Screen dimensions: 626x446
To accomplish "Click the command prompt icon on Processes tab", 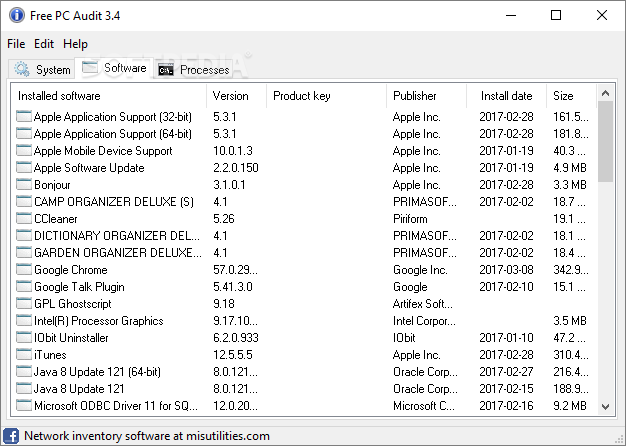I will pos(166,70).
